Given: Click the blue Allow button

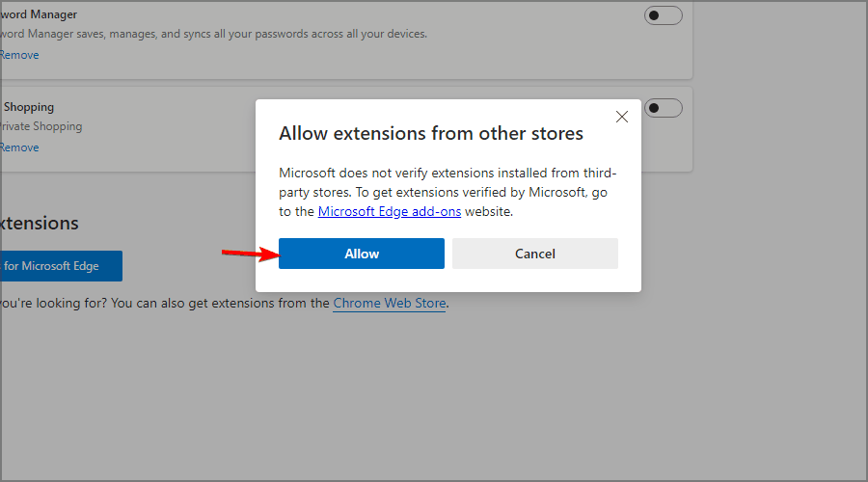Looking at the screenshot, I should [362, 254].
